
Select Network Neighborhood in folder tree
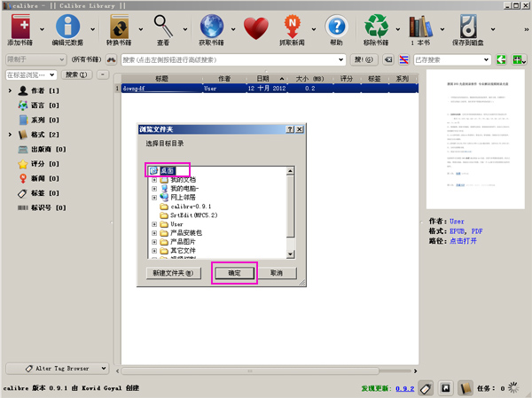tap(183, 197)
